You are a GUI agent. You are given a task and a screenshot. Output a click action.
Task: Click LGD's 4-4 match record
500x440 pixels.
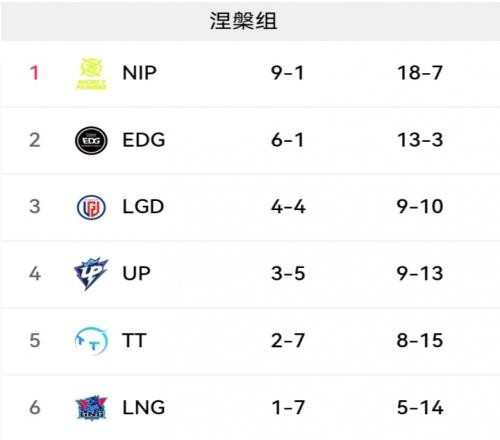288,207
